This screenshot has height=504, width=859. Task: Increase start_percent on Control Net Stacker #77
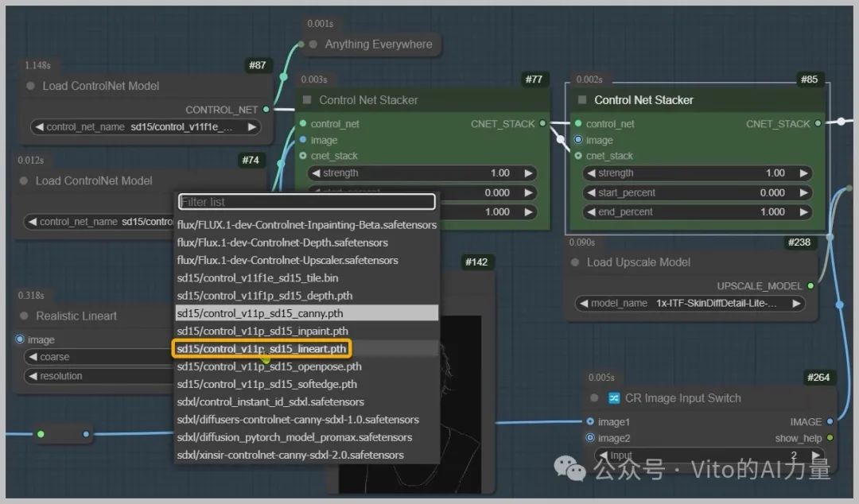coord(529,193)
